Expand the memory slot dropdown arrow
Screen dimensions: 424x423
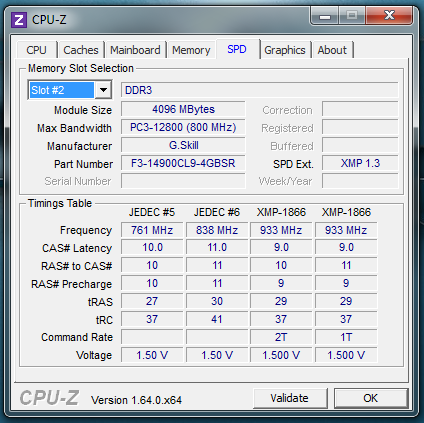click(103, 90)
